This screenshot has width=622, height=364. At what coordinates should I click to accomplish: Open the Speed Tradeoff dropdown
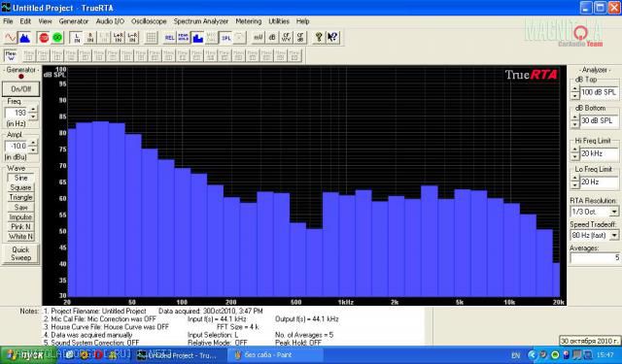point(614,235)
